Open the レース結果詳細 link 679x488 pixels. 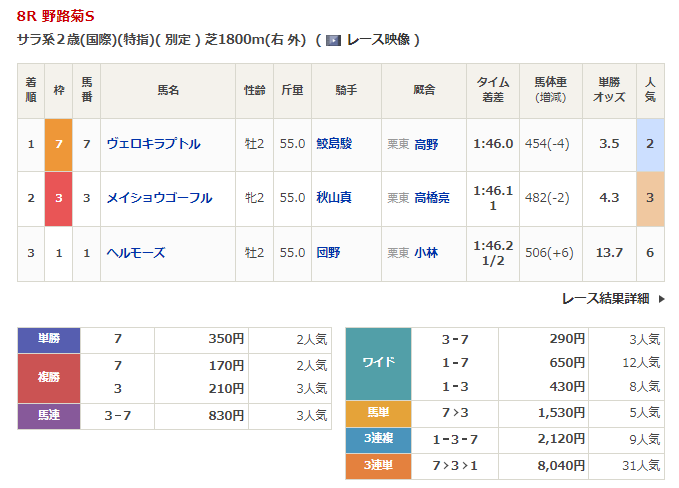605,298
